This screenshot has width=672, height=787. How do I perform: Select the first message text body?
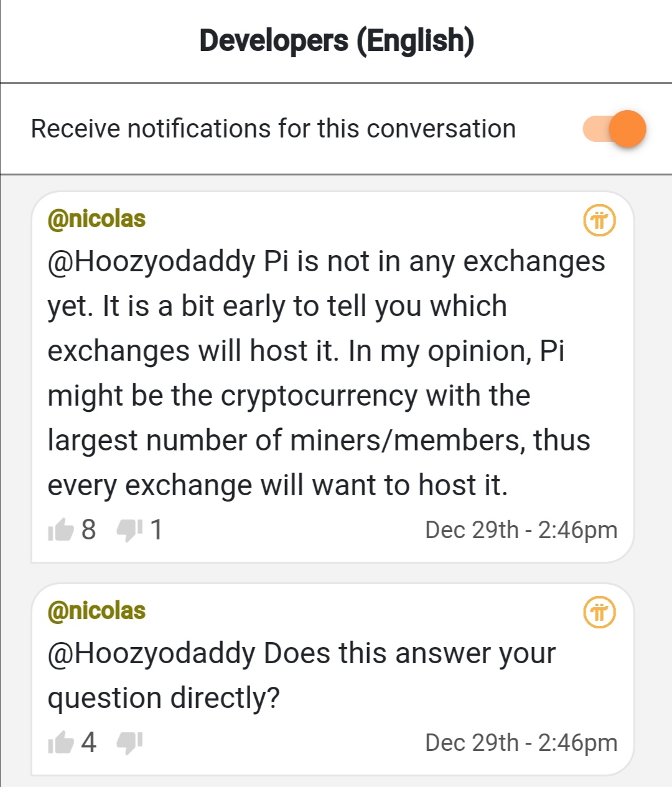tap(326, 373)
